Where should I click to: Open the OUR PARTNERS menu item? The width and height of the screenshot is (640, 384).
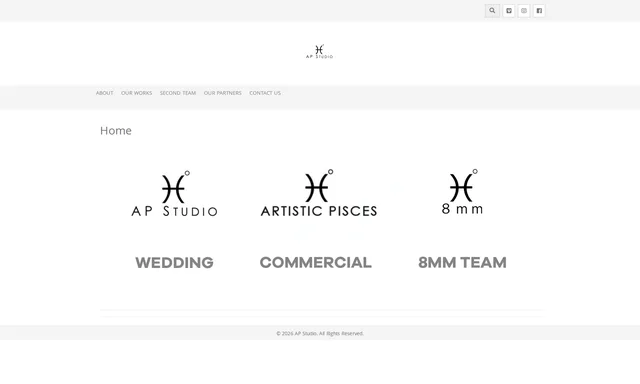click(x=222, y=93)
